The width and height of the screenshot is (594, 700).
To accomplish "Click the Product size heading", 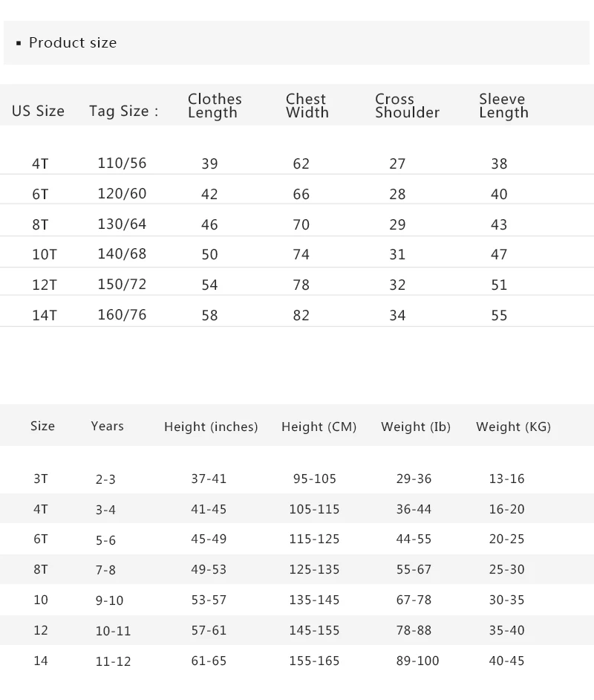I will [x=72, y=43].
